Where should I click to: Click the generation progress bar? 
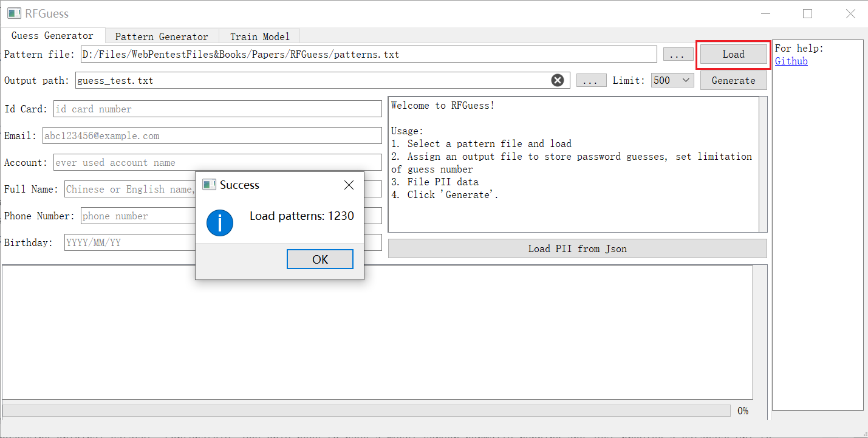point(366,411)
